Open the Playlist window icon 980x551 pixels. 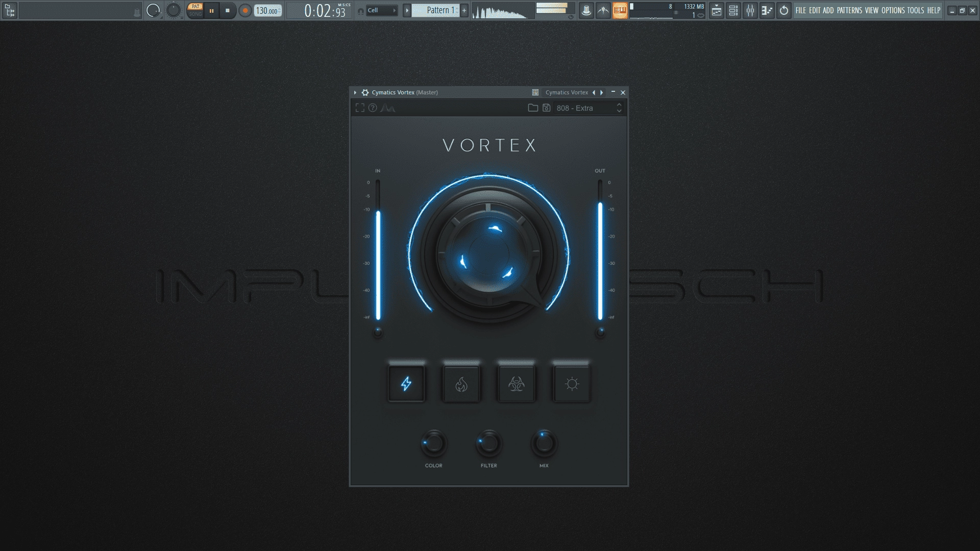click(x=717, y=10)
